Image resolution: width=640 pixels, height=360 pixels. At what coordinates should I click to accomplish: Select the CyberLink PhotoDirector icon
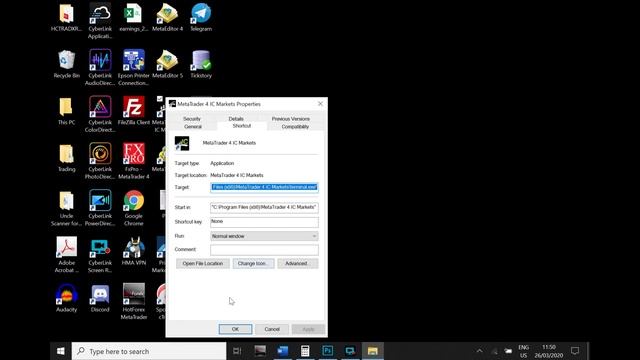(100, 161)
